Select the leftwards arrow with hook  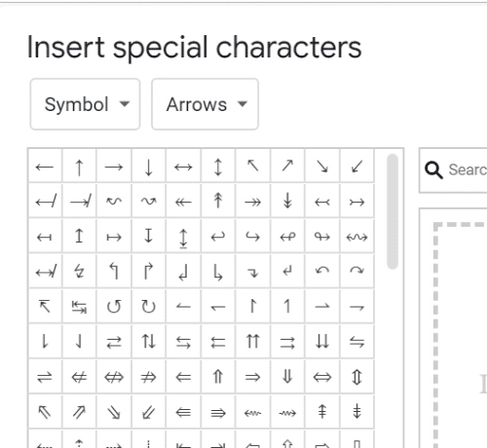218,237
